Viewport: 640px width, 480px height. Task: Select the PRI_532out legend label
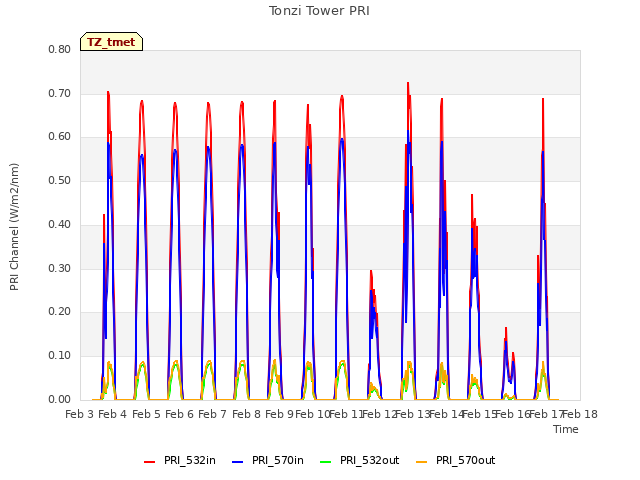click(x=369, y=460)
